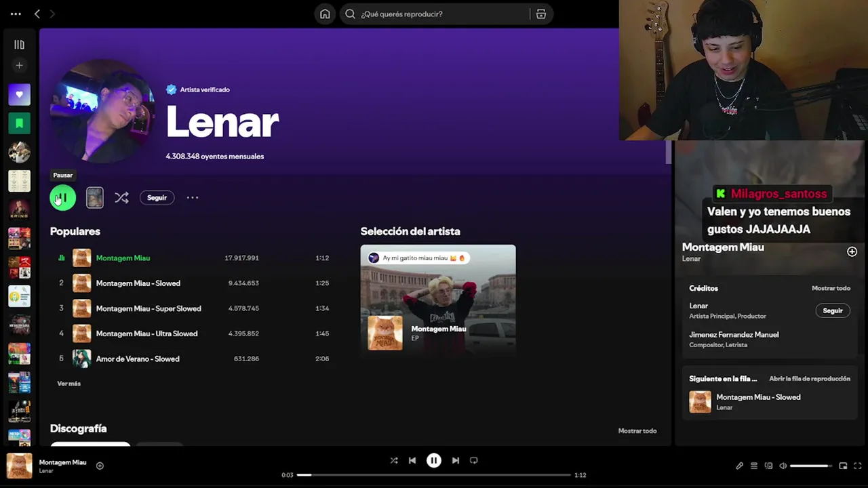This screenshot has height=488, width=868.
Task: Open Your Library sidebar icon
Action: pyautogui.click(x=19, y=45)
